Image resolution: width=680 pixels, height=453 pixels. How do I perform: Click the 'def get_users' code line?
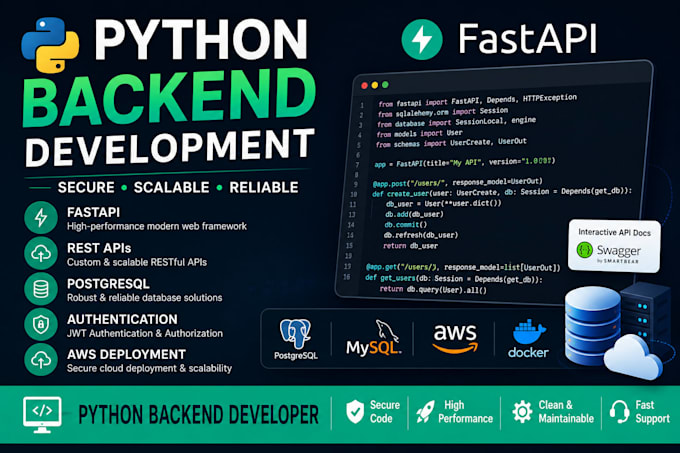(454, 279)
